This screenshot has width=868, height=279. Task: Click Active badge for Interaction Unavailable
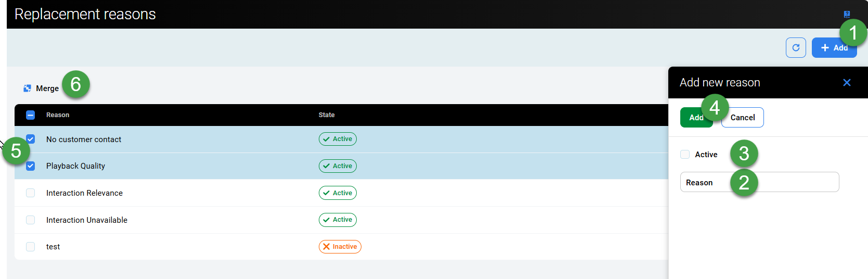point(338,220)
